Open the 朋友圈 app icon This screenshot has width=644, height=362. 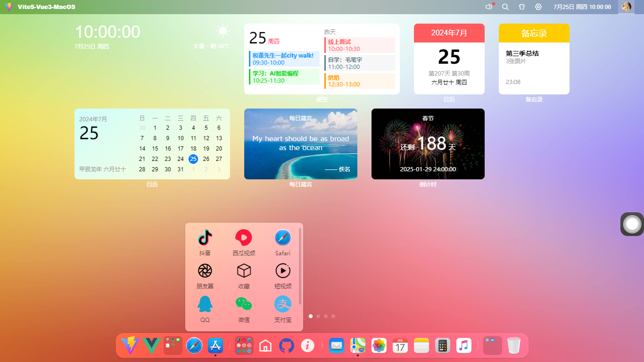pos(205,270)
